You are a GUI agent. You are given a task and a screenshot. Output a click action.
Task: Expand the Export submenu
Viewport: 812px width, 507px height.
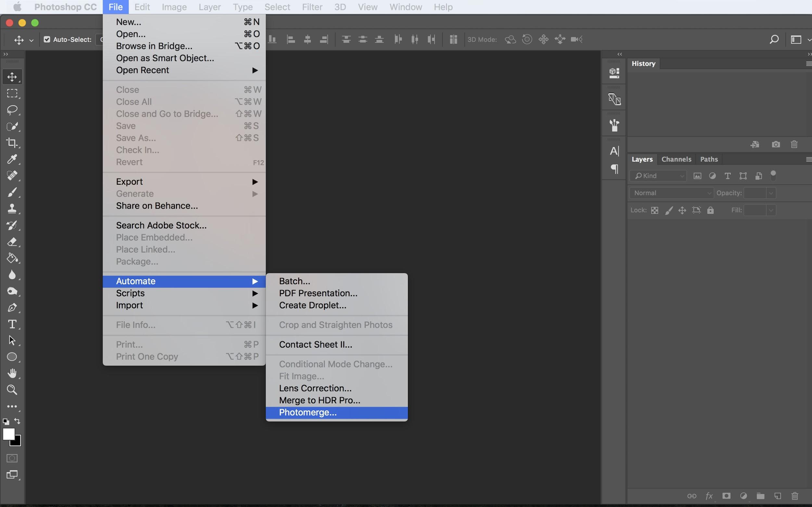click(x=184, y=182)
